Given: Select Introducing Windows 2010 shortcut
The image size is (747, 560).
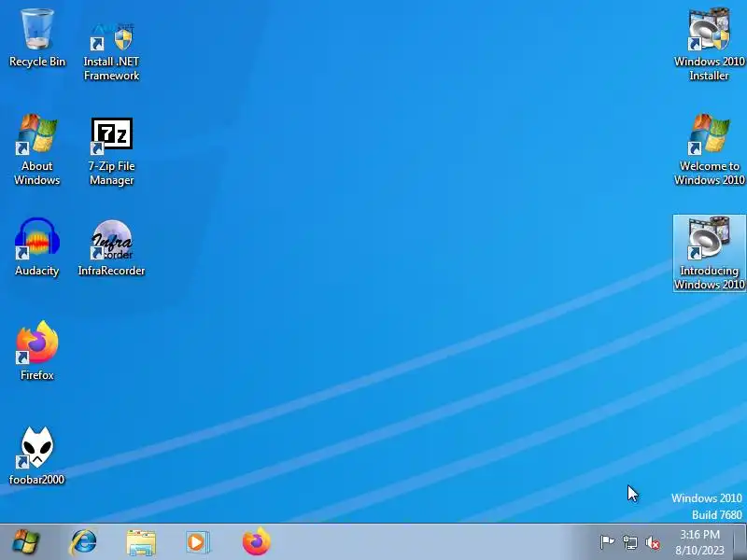Looking at the screenshot, I should (710, 253).
